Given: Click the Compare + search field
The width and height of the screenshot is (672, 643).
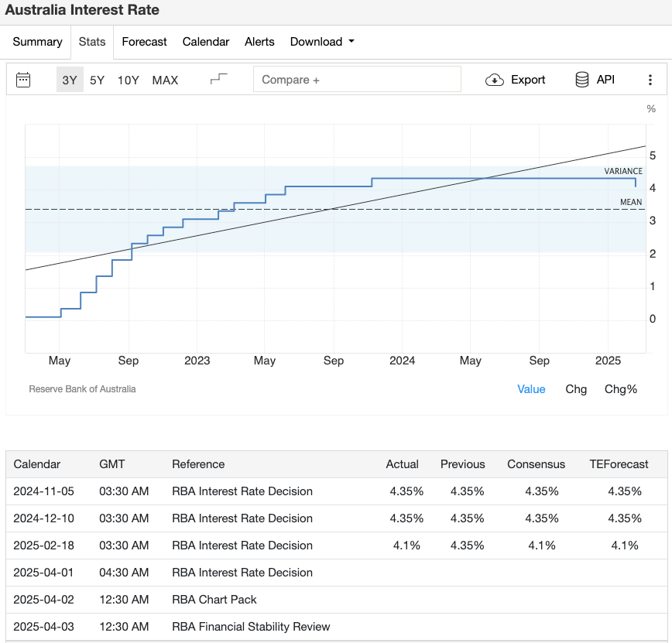Looking at the screenshot, I should point(357,79).
